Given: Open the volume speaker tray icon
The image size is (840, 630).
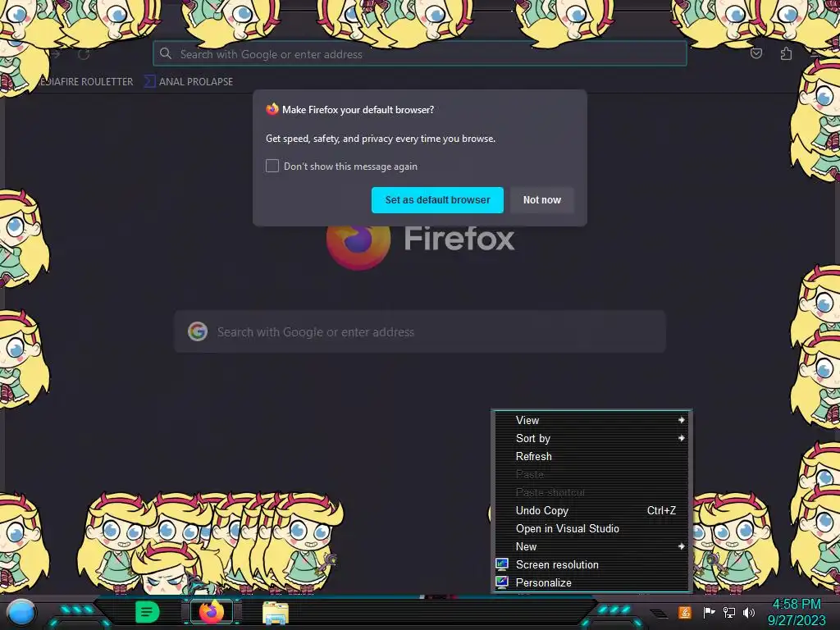Looking at the screenshot, I should coord(749,612).
